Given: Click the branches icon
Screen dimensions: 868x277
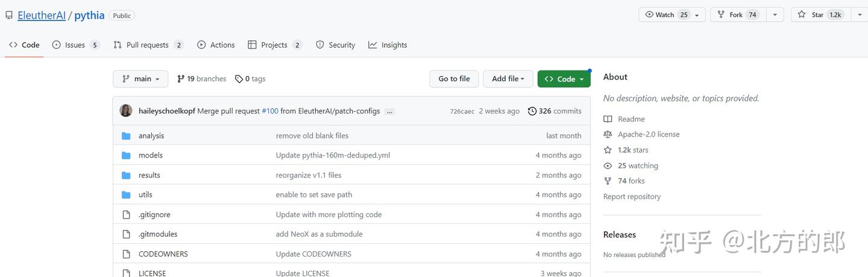Looking at the screenshot, I should click(x=181, y=79).
